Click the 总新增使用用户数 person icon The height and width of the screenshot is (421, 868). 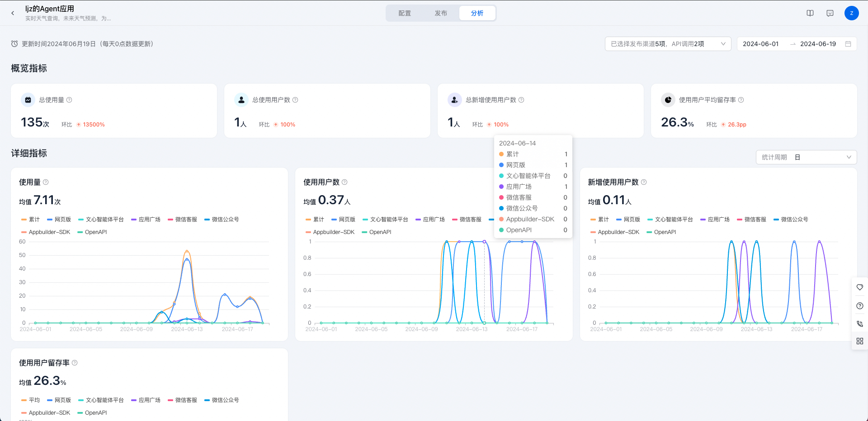(x=455, y=100)
